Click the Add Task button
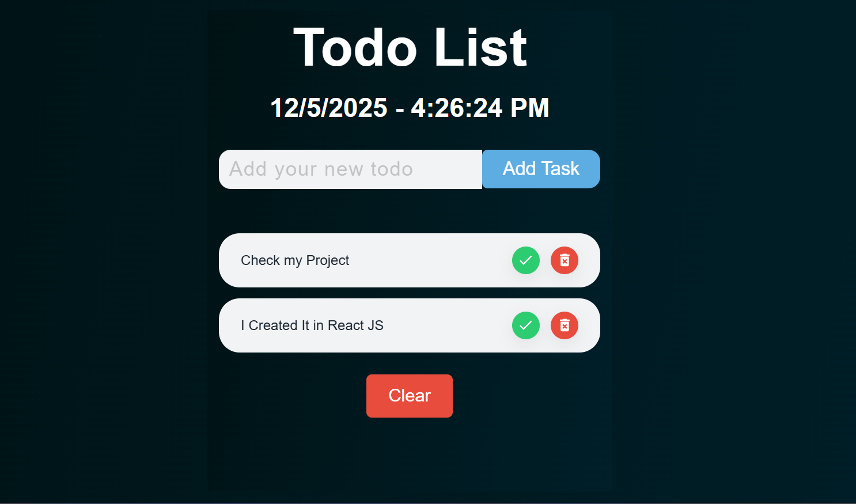This screenshot has height=504, width=856. tap(541, 169)
